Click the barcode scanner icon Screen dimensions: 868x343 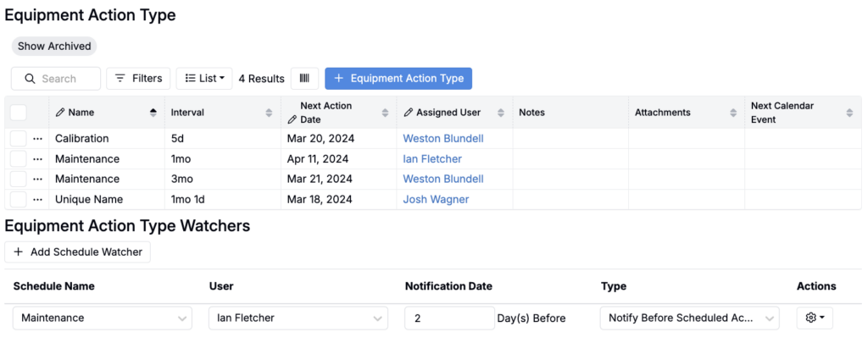304,79
